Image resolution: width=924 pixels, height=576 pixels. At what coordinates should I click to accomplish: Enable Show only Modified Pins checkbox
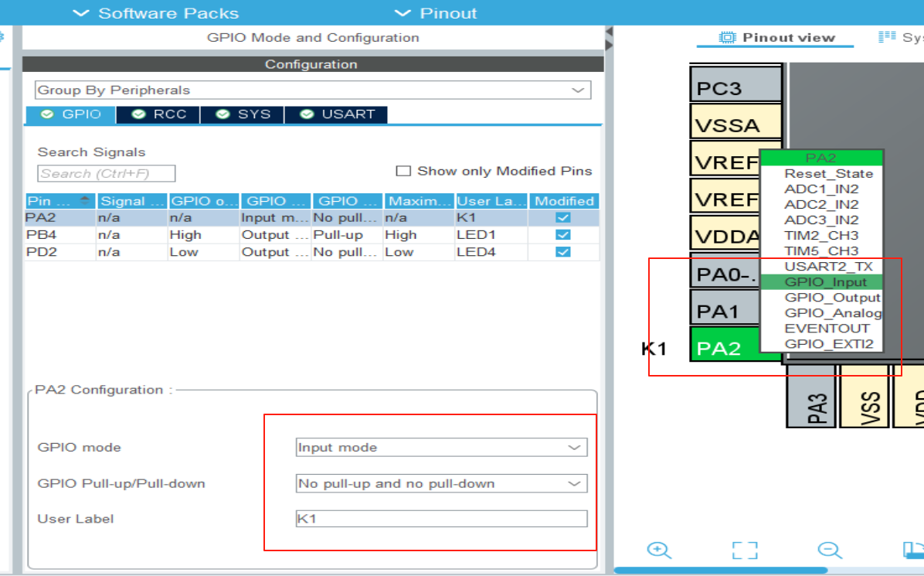(x=403, y=171)
